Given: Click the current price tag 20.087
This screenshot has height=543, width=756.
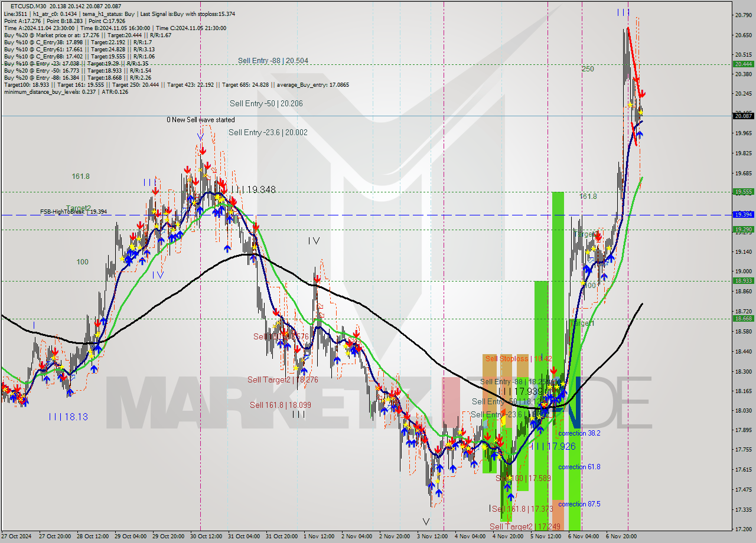Looking at the screenshot, I should [743, 116].
